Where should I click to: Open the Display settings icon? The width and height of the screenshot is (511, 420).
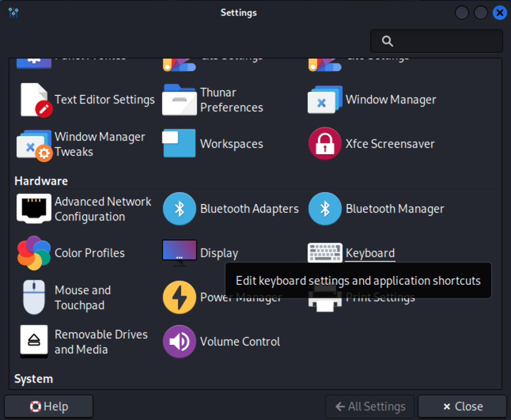[179, 252]
